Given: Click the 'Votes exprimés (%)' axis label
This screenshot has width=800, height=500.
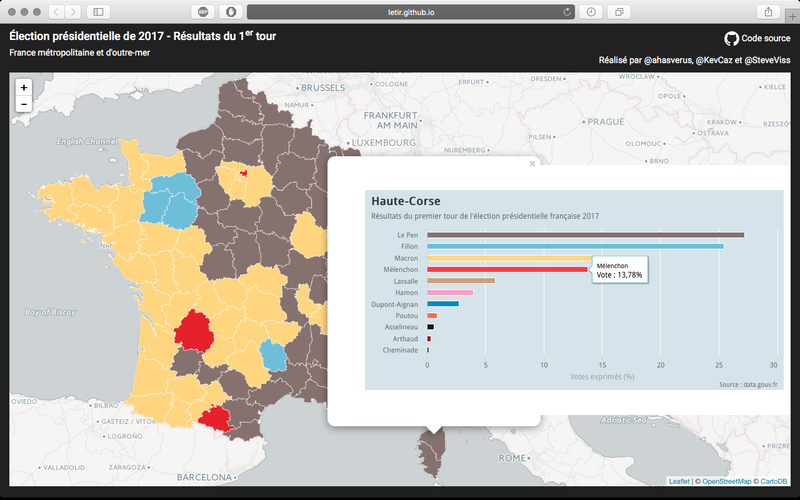Looking at the screenshot, I should [x=602, y=377].
